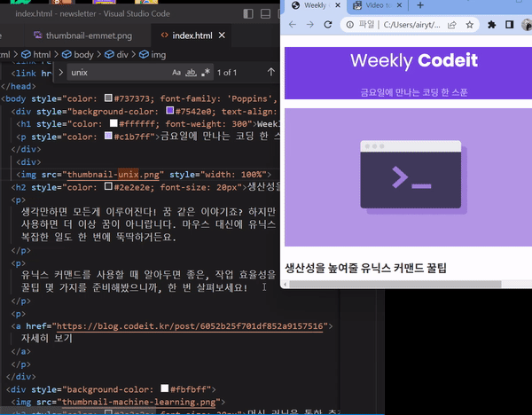Close the index.html tab
The height and width of the screenshot is (415, 532).
click(x=222, y=35)
